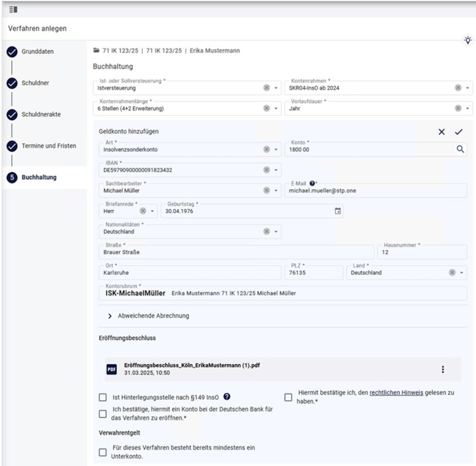Click the sidebar collapse icon at top left

pyautogui.click(x=13, y=10)
